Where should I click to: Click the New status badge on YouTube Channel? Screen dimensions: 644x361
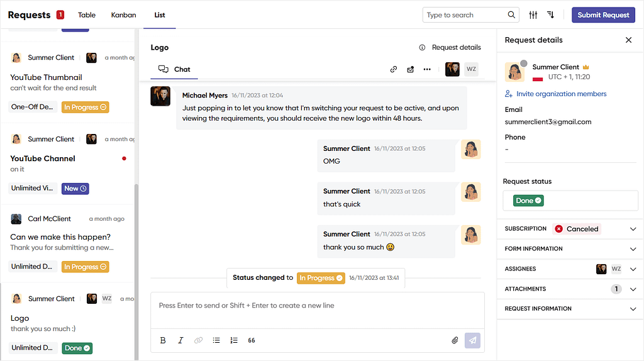pyautogui.click(x=75, y=189)
